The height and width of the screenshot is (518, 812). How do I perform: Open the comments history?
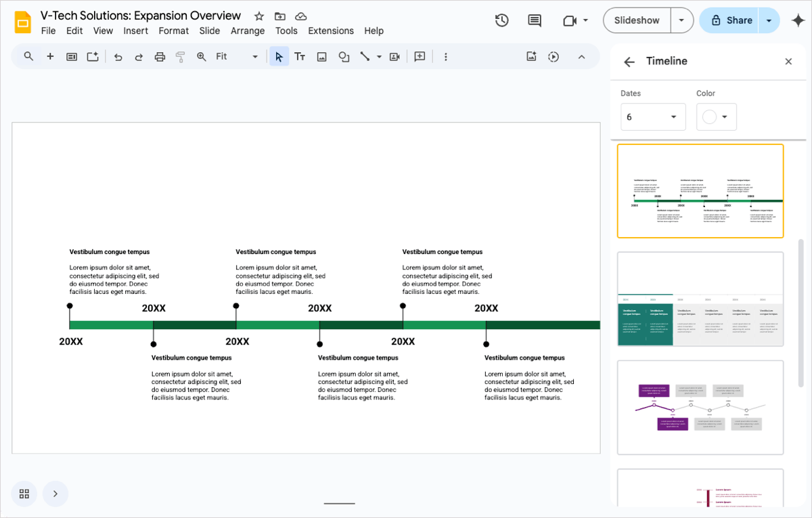pyautogui.click(x=535, y=20)
